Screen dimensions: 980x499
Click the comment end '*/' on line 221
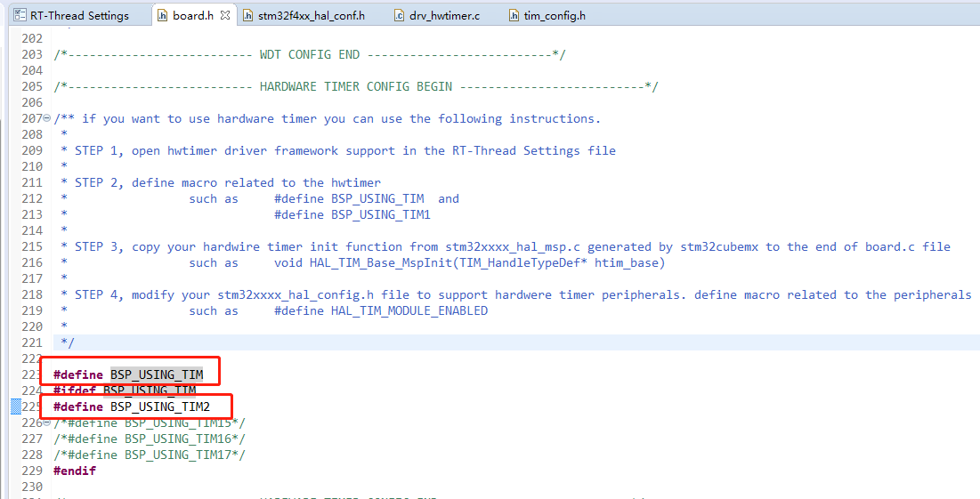[x=68, y=342]
